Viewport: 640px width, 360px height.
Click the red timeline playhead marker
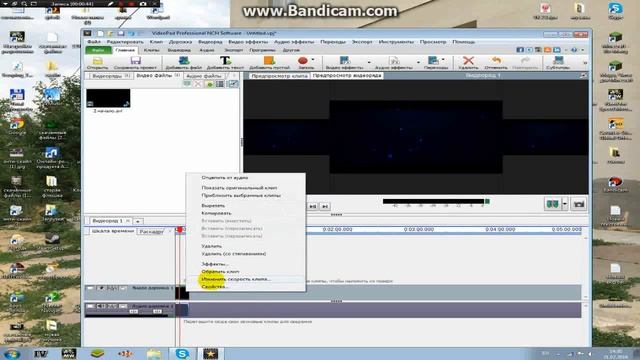pos(180,230)
